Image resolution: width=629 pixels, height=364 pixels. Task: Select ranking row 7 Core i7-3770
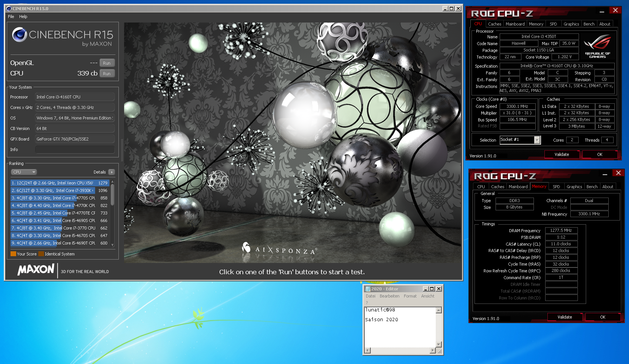coord(60,228)
